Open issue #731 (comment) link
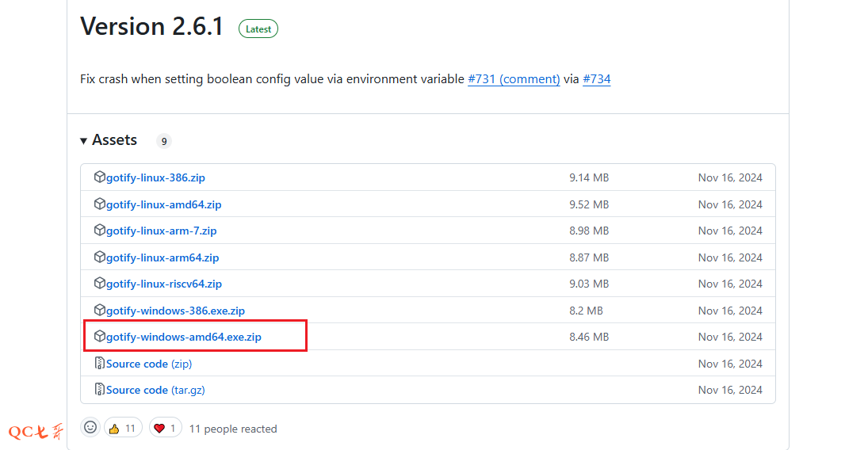 click(514, 79)
